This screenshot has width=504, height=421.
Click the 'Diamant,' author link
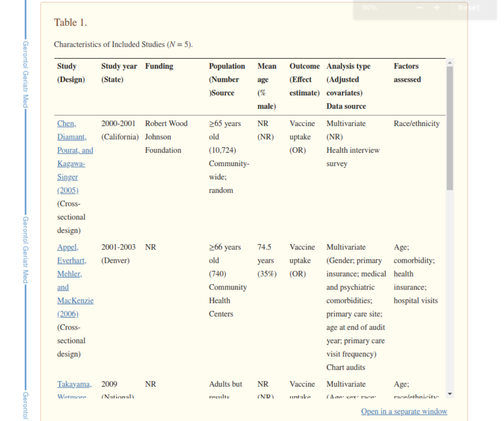[72, 137]
